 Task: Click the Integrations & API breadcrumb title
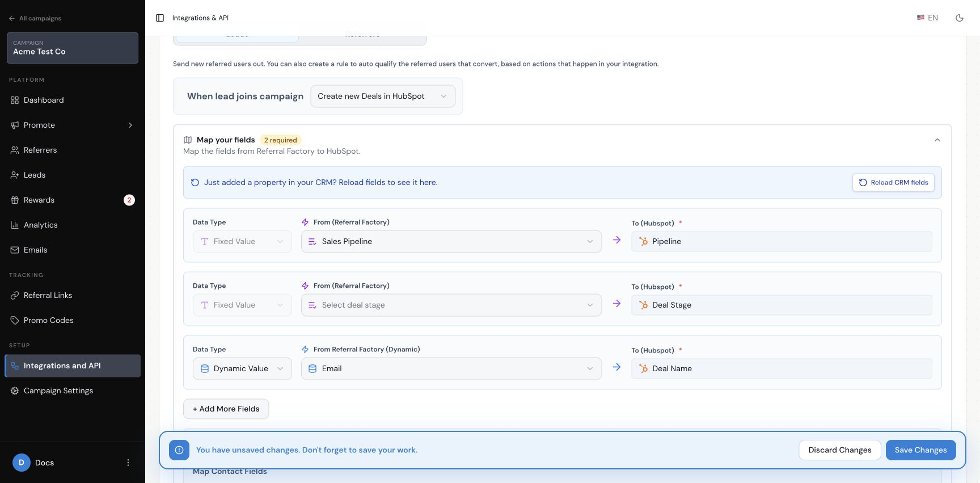pos(200,18)
